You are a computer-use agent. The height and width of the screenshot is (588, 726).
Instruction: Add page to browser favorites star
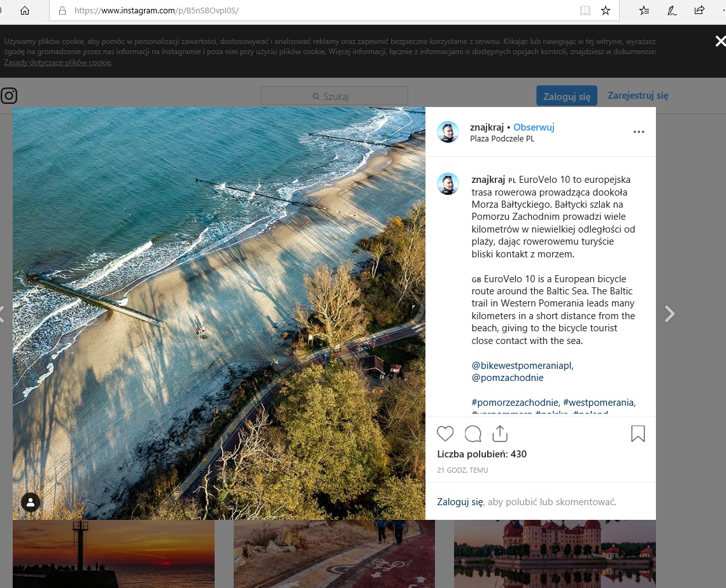(x=606, y=11)
